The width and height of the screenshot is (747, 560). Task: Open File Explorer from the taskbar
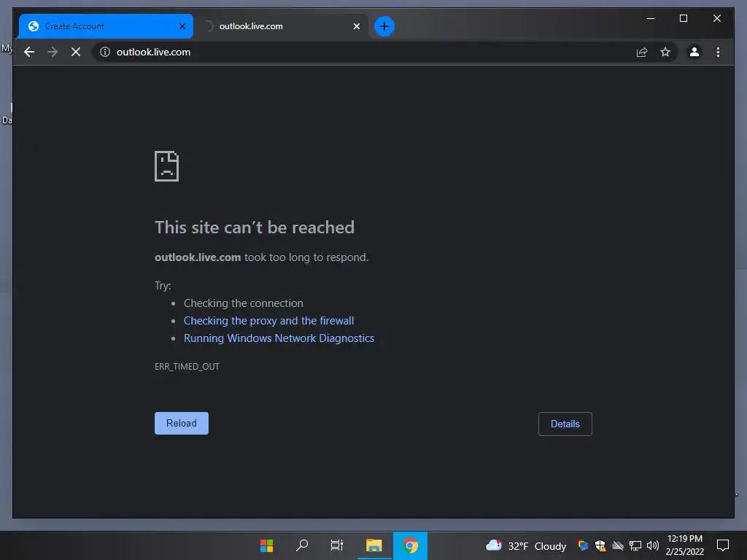pos(374,545)
